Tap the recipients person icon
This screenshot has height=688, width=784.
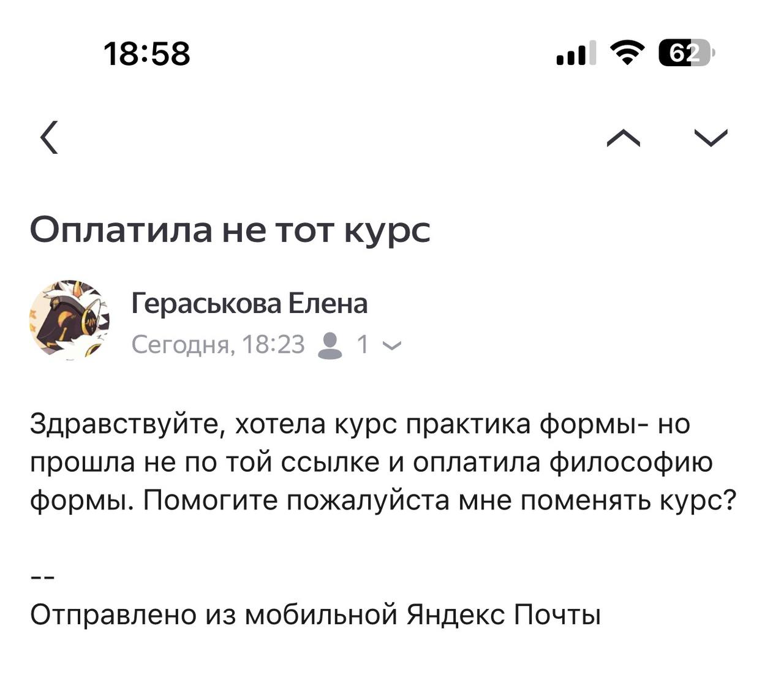pos(331,345)
